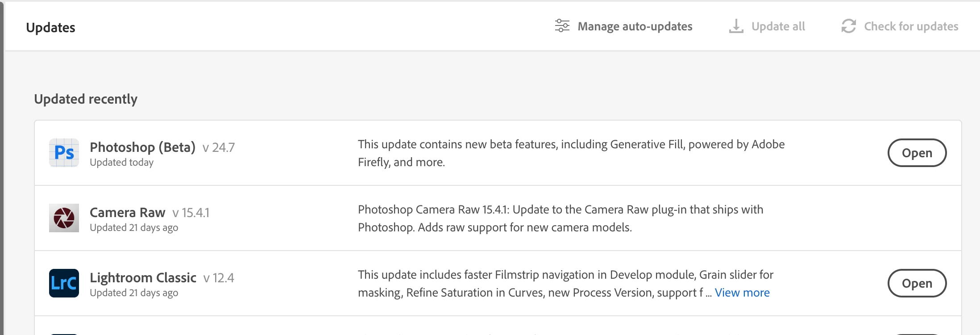
Task: Click the Lightroom Classic app name
Action: point(143,277)
